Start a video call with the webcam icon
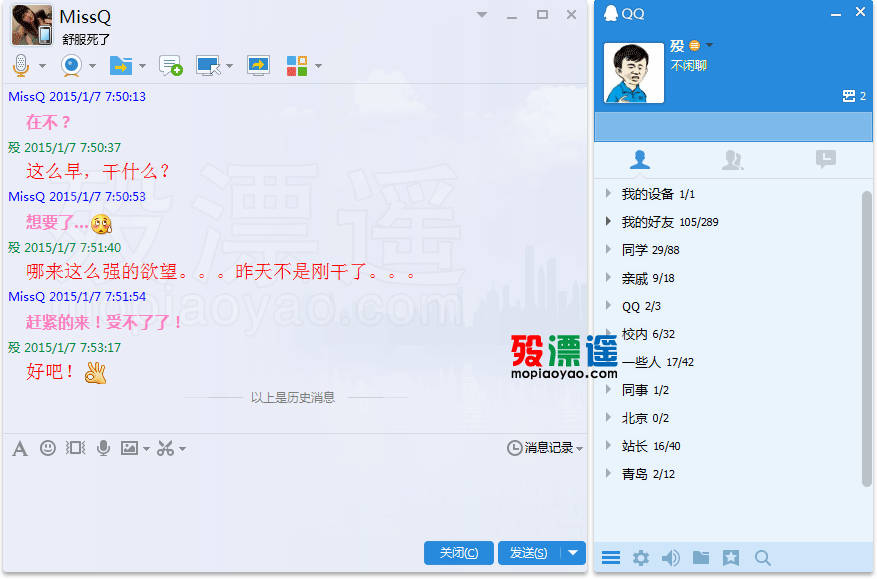The width and height of the screenshot is (877, 579). tap(71, 65)
